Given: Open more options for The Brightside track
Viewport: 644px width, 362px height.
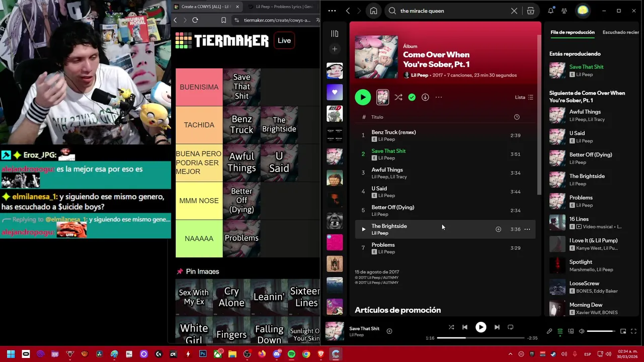Looking at the screenshot, I should 527,229.
